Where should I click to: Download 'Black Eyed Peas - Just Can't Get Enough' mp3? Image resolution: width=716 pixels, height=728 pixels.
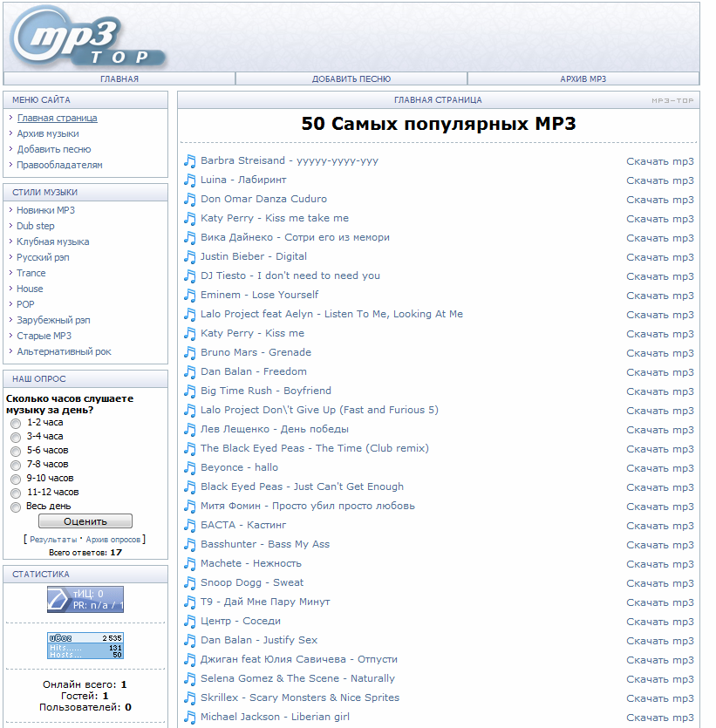(x=660, y=487)
